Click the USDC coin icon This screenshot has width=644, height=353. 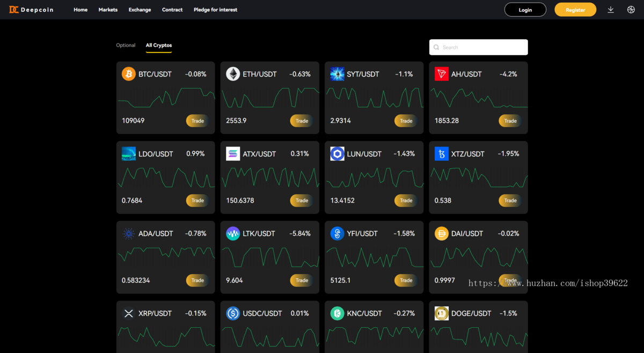pyautogui.click(x=233, y=313)
